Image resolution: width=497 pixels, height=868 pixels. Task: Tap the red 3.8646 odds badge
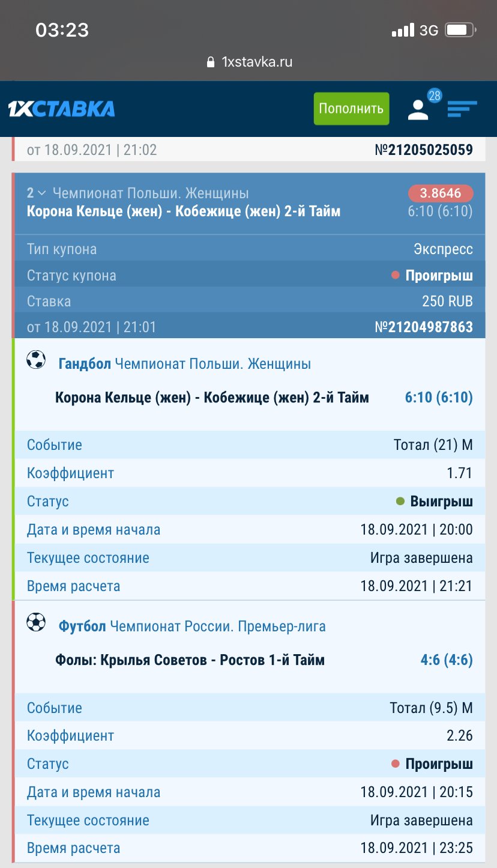click(441, 193)
